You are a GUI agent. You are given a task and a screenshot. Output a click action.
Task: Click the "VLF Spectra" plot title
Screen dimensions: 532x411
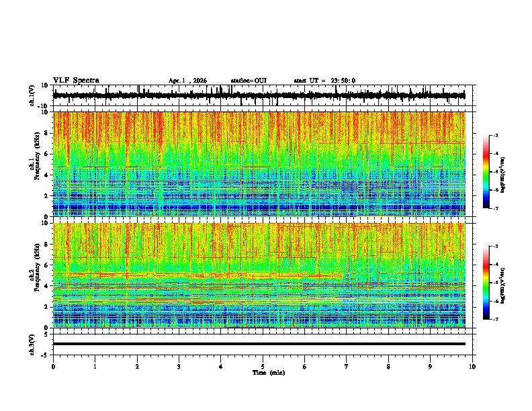76,81
